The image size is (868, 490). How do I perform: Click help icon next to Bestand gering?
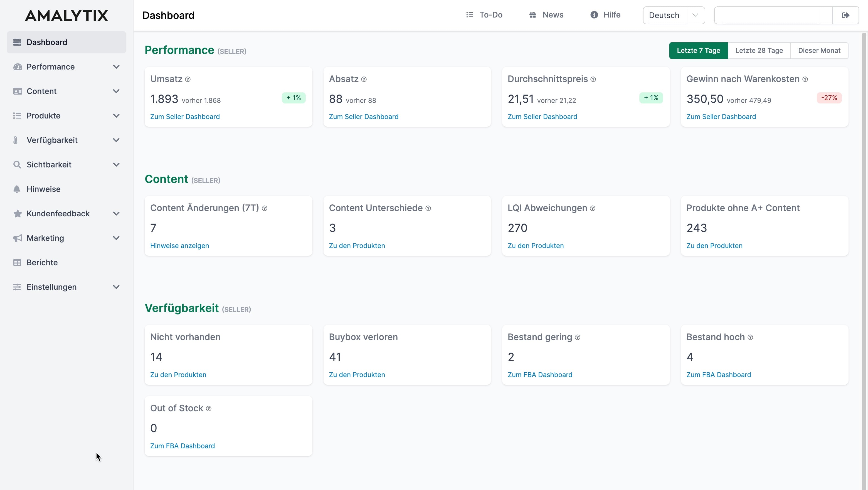[x=578, y=337]
